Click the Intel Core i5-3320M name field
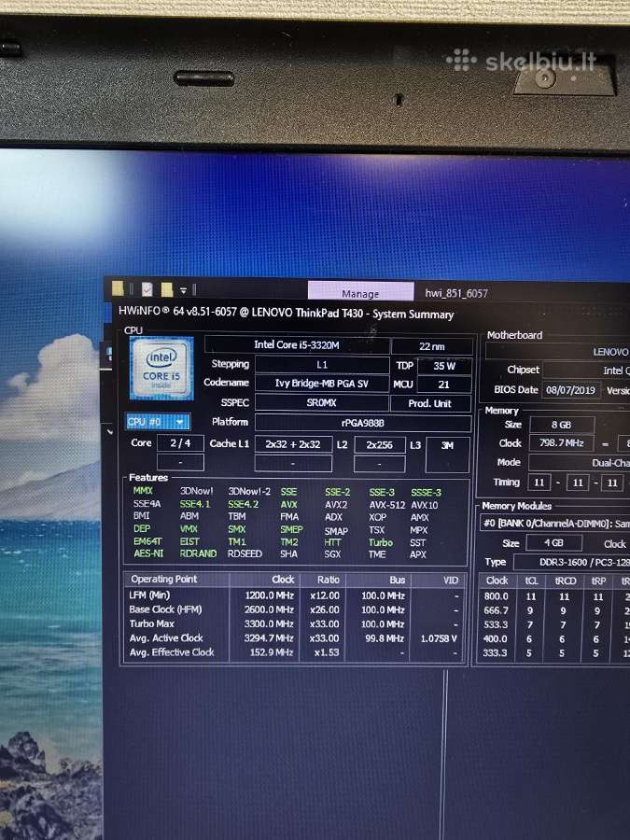Screen dimensions: 630x840 297,345
